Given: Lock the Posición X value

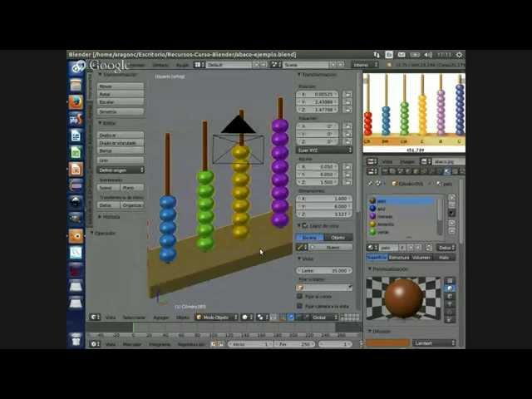Looking at the screenshot, I should pos(347,94).
